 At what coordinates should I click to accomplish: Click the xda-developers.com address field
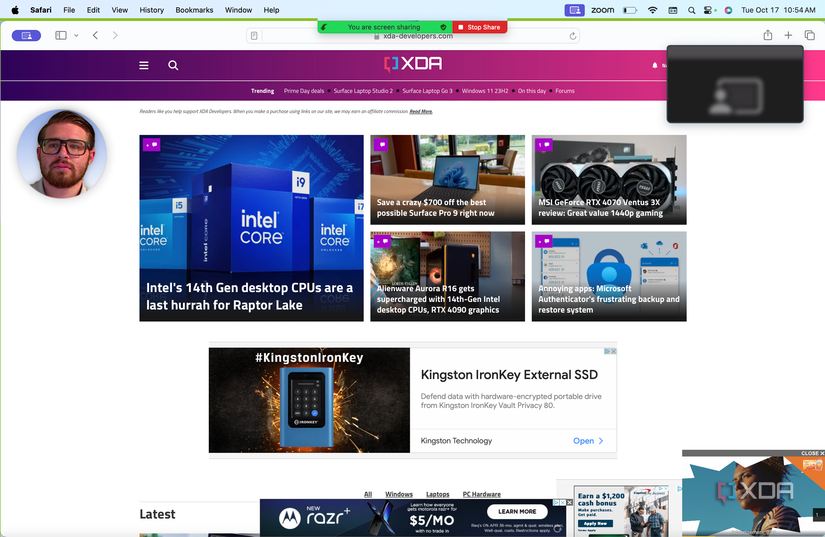point(413,36)
